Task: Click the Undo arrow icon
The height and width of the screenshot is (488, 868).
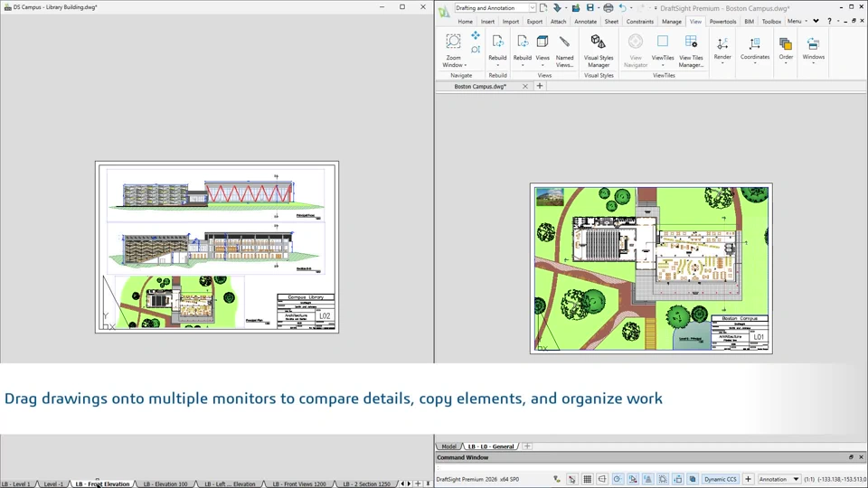Action: (x=622, y=8)
